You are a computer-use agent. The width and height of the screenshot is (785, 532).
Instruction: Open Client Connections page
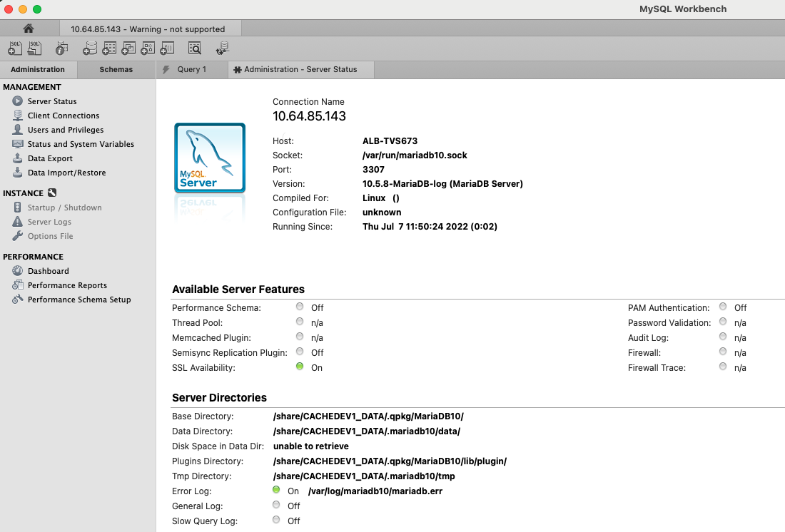[x=64, y=116]
